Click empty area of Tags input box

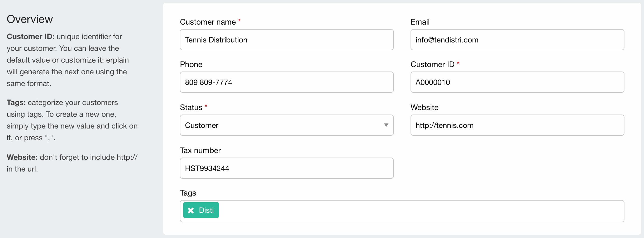tap(419, 211)
